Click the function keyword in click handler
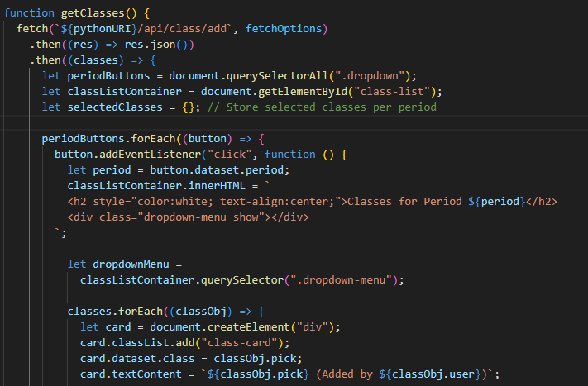 [x=290, y=155]
